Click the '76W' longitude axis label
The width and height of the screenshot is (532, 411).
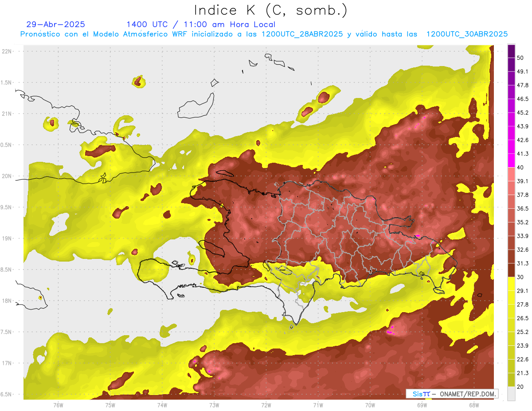pyautogui.click(x=58, y=405)
